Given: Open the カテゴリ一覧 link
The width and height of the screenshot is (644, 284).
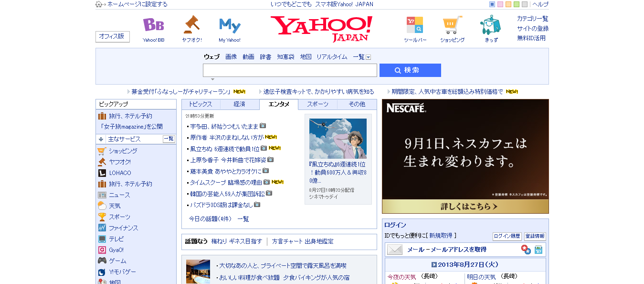Looking at the screenshot, I should 533,19.
